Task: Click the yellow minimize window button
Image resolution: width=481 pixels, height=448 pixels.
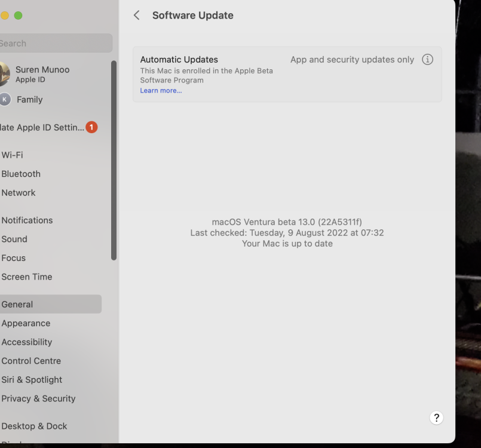Action: coord(4,16)
